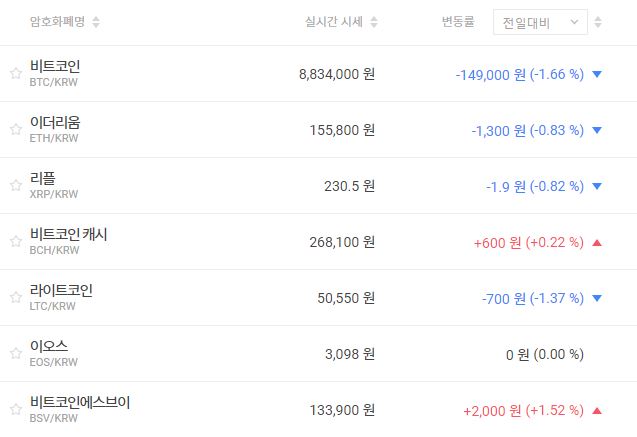The width and height of the screenshot is (637, 437).
Task: Open the 전일대비 dropdown
Action: click(x=540, y=22)
